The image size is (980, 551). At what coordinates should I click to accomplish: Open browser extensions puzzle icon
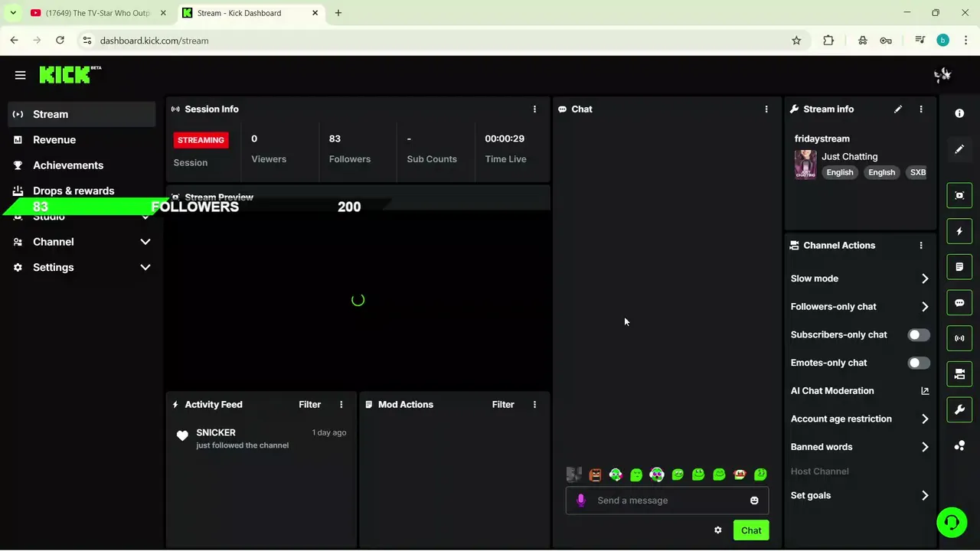click(x=828, y=41)
